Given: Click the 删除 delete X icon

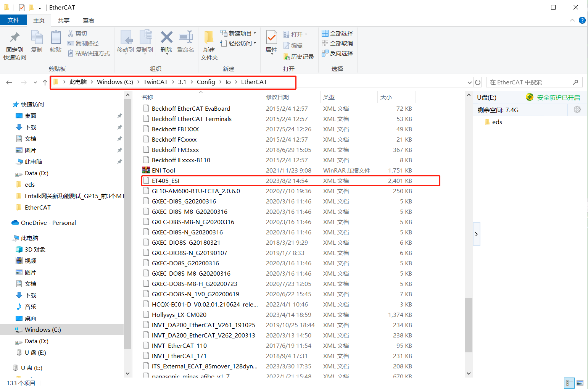Looking at the screenshot, I should tap(166, 37).
